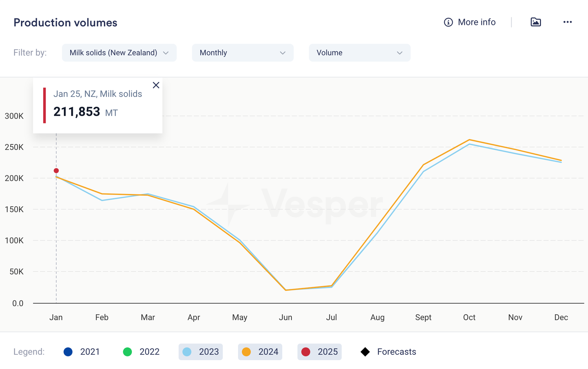This screenshot has width=588, height=369.
Task: Click the More info circle icon
Action: tap(448, 22)
